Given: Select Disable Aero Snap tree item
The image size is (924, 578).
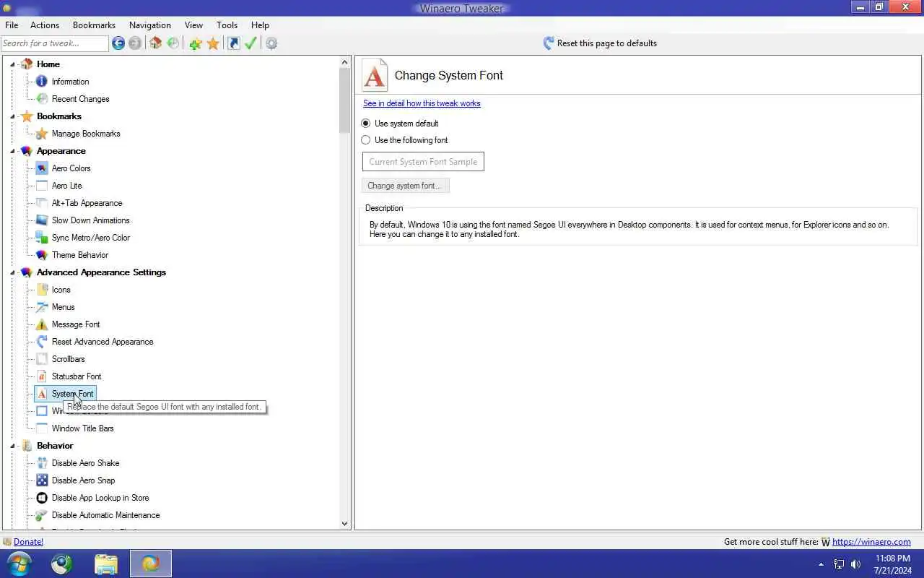Looking at the screenshot, I should pyautogui.click(x=83, y=480).
